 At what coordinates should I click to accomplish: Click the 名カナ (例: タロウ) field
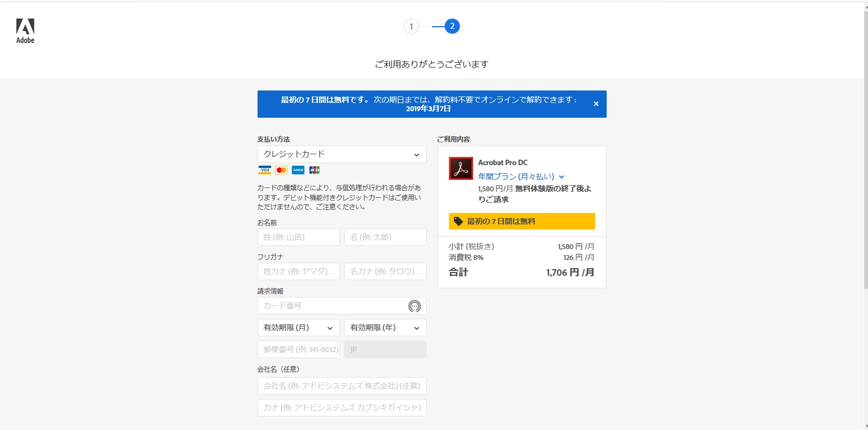pos(385,271)
